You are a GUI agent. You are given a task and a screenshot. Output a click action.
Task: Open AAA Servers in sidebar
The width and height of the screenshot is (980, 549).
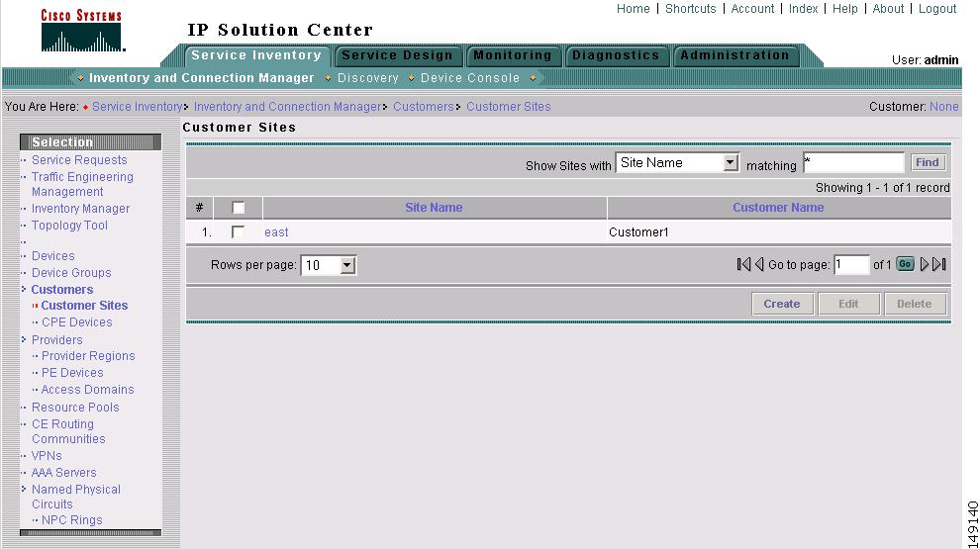click(63, 473)
